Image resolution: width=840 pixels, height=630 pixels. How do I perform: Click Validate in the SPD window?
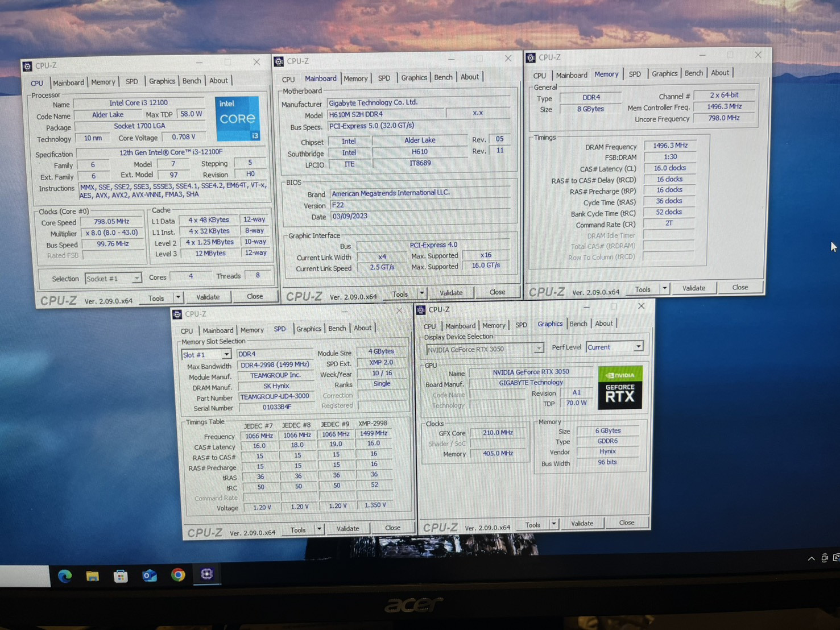(347, 528)
